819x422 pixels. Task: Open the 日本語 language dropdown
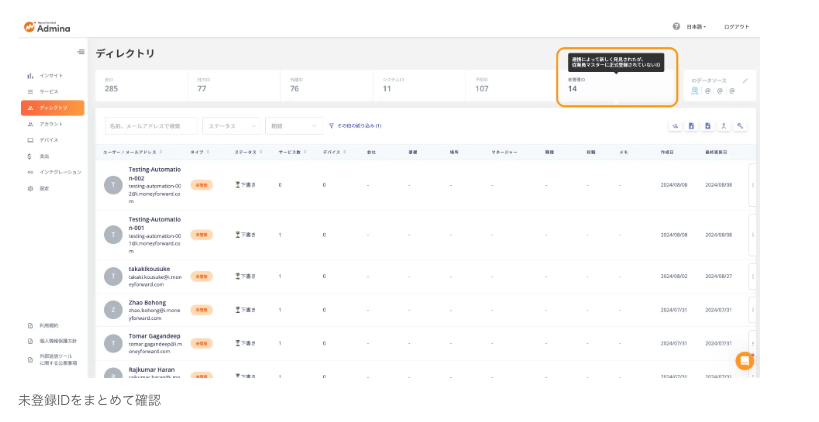[696, 27]
